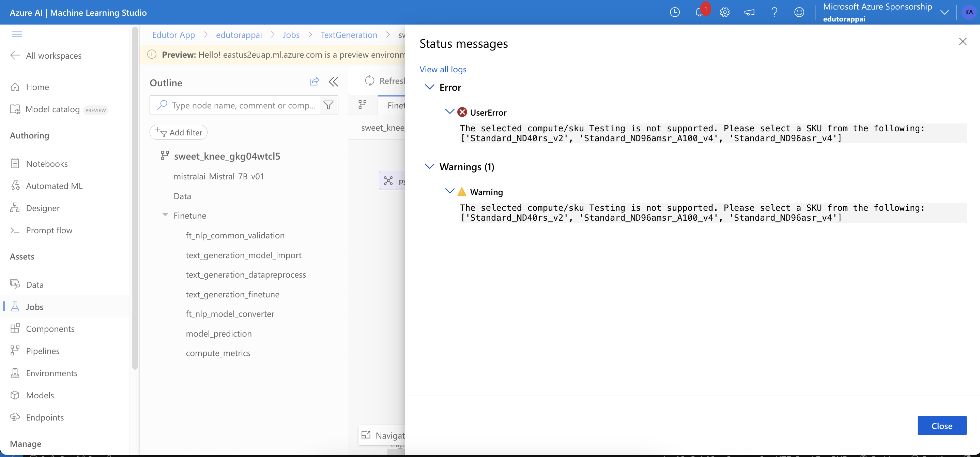Collapse the Warning message entry
Viewport: 980px width, 457px height.
(450, 191)
